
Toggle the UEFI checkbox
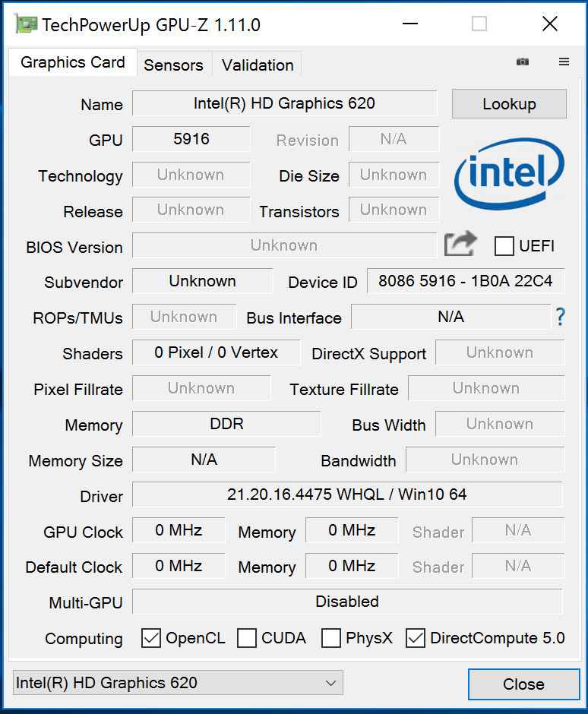coord(504,246)
